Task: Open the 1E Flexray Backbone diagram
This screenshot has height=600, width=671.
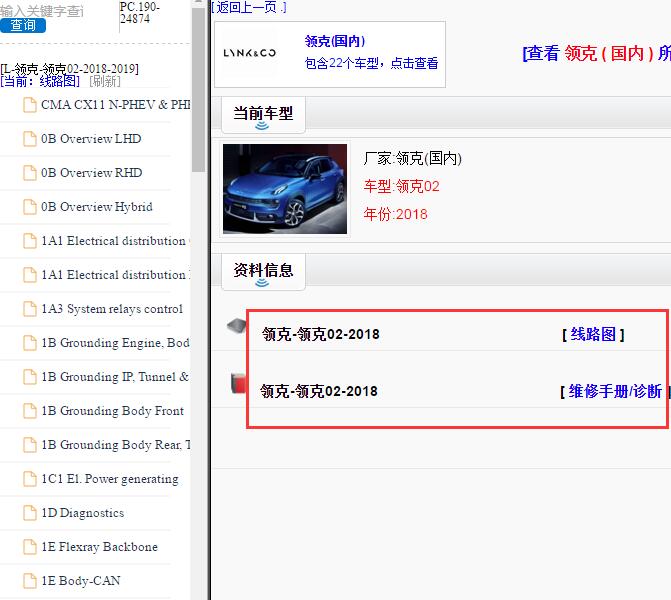Action: (100, 547)
